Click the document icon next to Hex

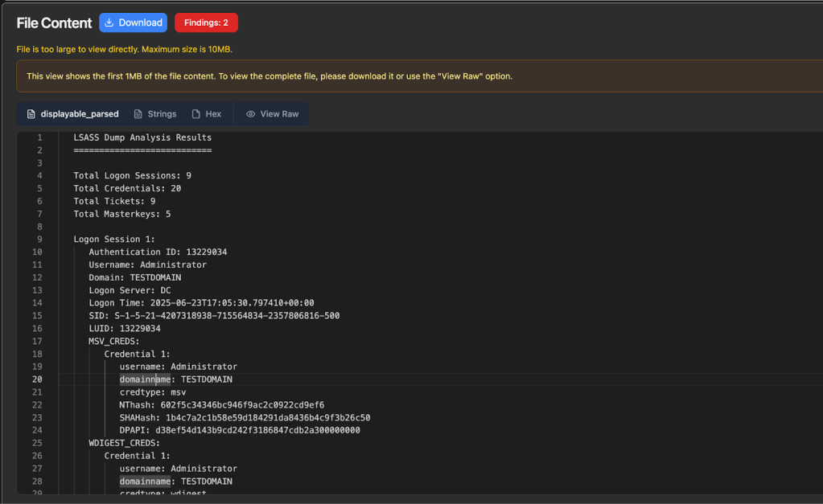point(196,114)
